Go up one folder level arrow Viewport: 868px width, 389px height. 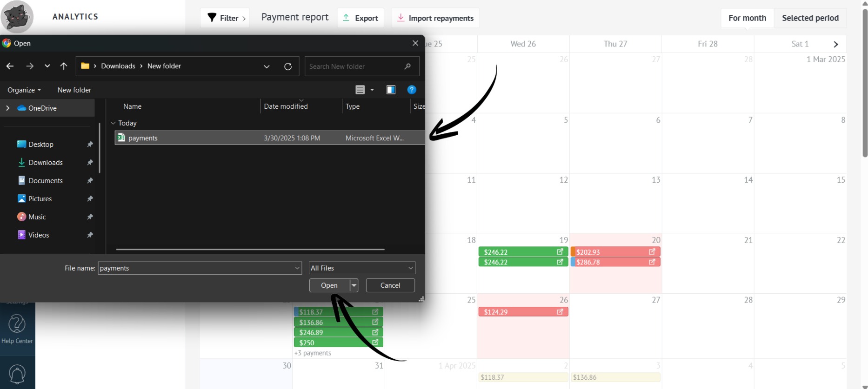(64, 66)
